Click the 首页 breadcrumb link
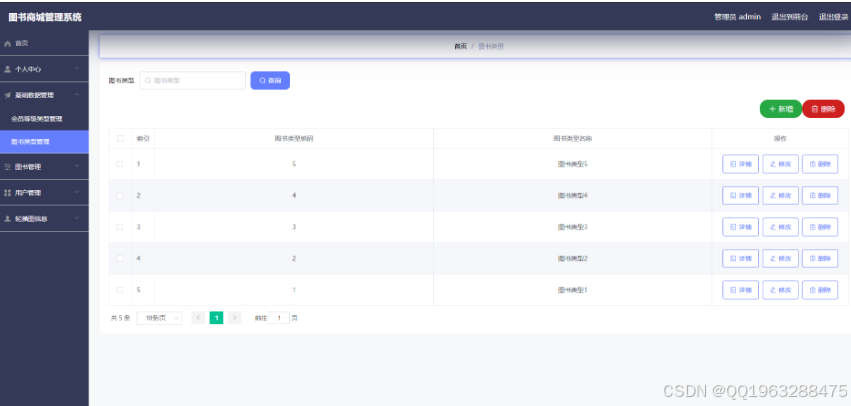 (x=460, y=46)
